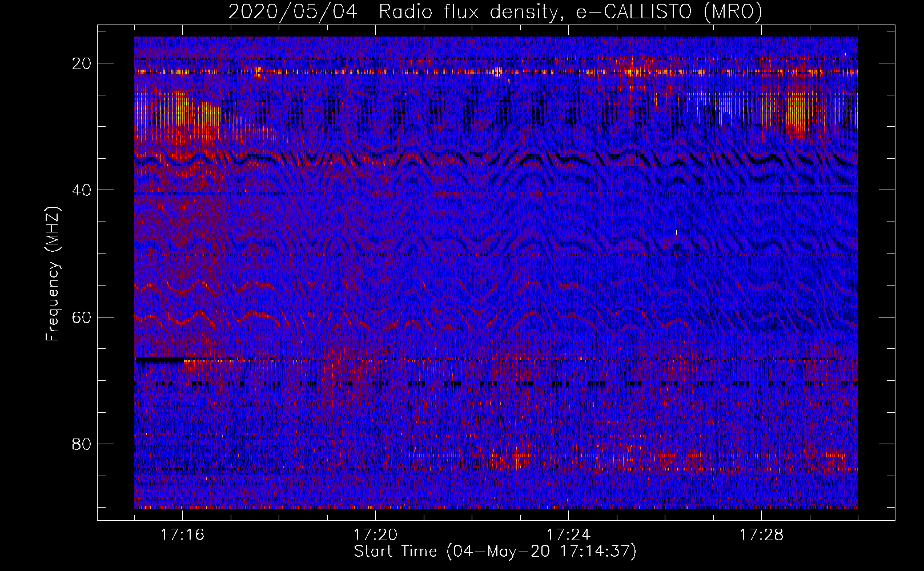Click the 40 frequency tick label
The height and width of the screenshot is (571, 924).
(82, 190)
